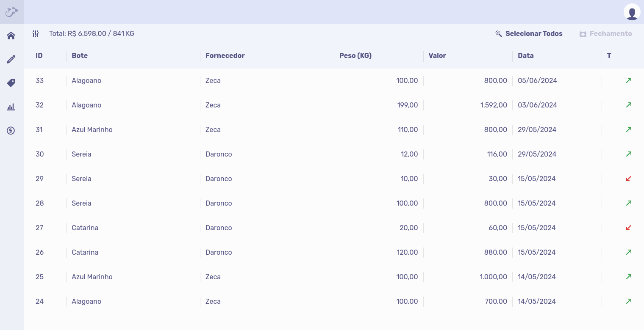Select row 27 Catarina entry
Image resolution: width=644 pixels, height=330 pixels.
85,228
